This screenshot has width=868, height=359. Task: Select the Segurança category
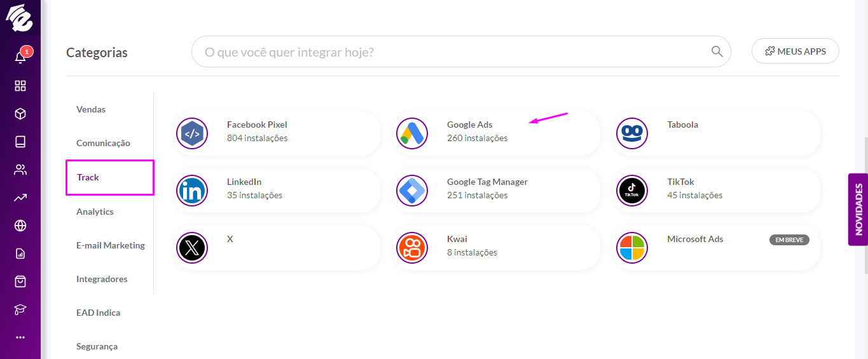[x=97, y=346]
